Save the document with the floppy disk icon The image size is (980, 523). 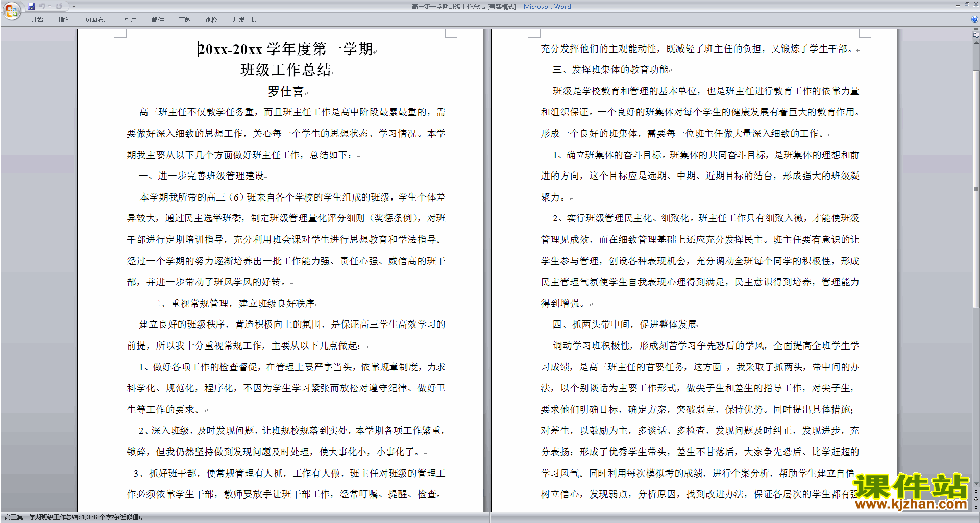click(31, 6)
